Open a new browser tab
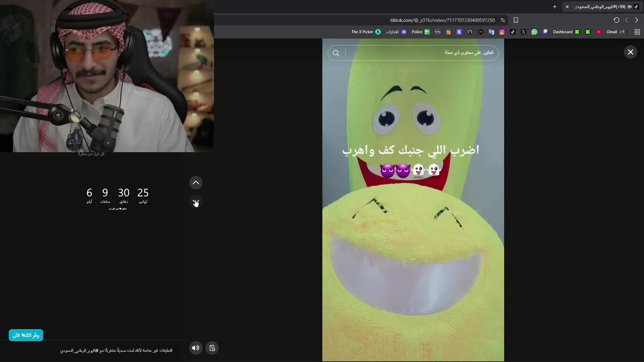Screen dimensions: 644x362 554,7
